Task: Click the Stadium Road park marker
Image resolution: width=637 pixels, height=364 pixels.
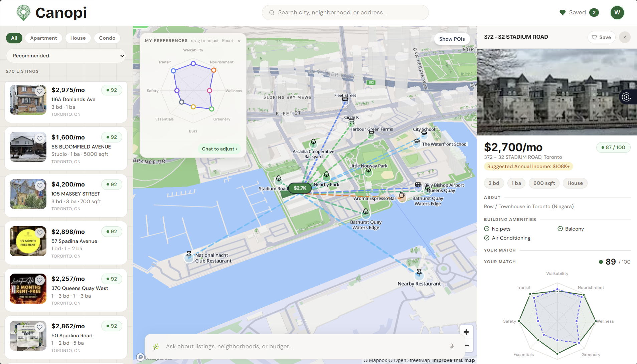Action: coord(279,179)
